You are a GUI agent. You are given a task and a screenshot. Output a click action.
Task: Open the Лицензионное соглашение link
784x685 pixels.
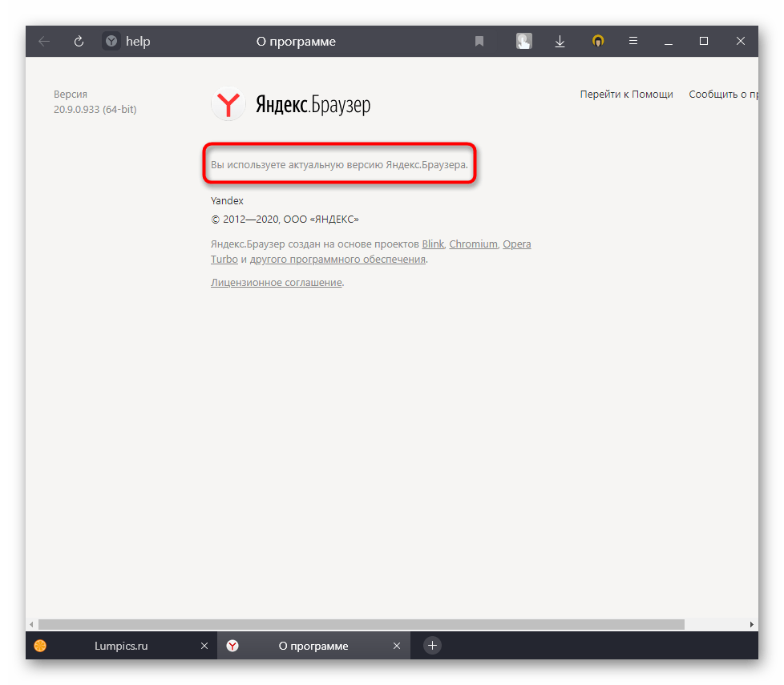pos(276,283)
